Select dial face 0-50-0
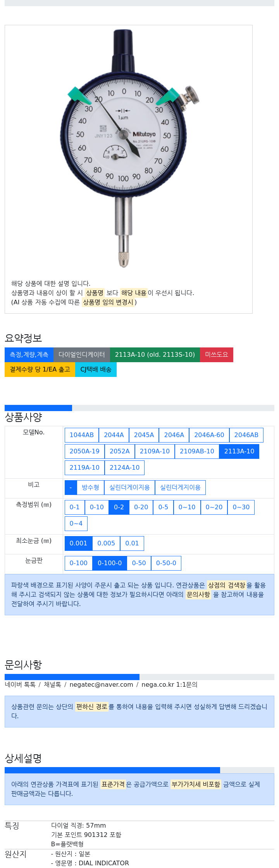This screenshot has height=868, width=279. [166, 563]
